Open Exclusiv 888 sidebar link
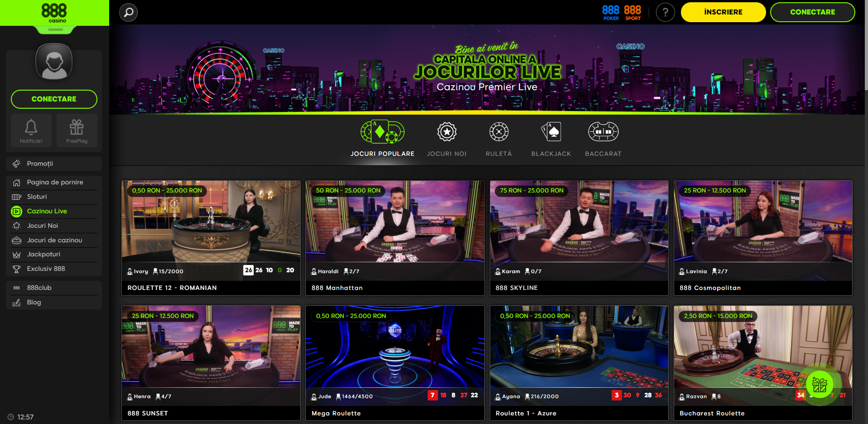868x424 pixels. (54, 269)
